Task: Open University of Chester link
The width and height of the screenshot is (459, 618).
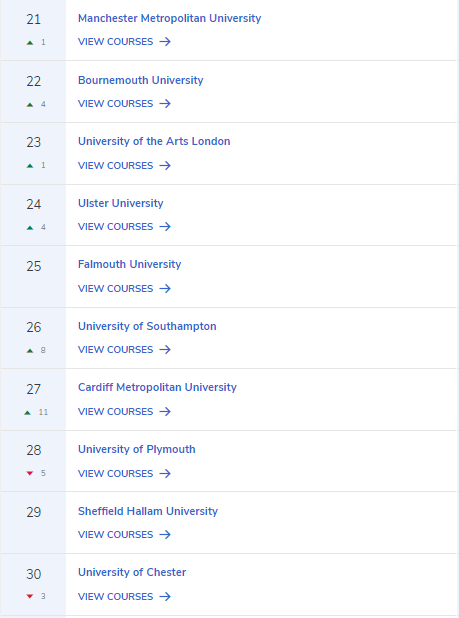Action: click(x=132, y=572)
